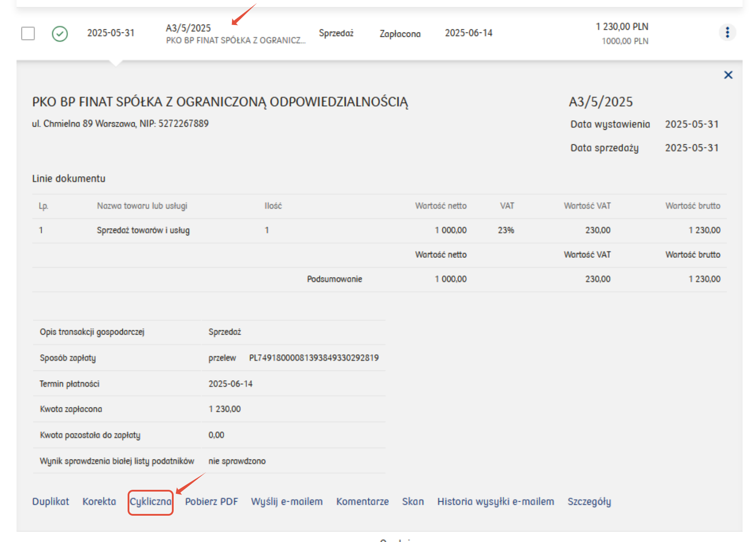
Task: Click Wyślij e-mailem link
Action: tap(287, 502)
